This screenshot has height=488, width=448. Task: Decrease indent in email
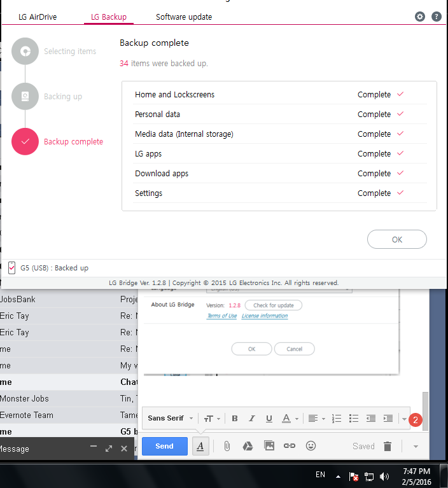371,419
